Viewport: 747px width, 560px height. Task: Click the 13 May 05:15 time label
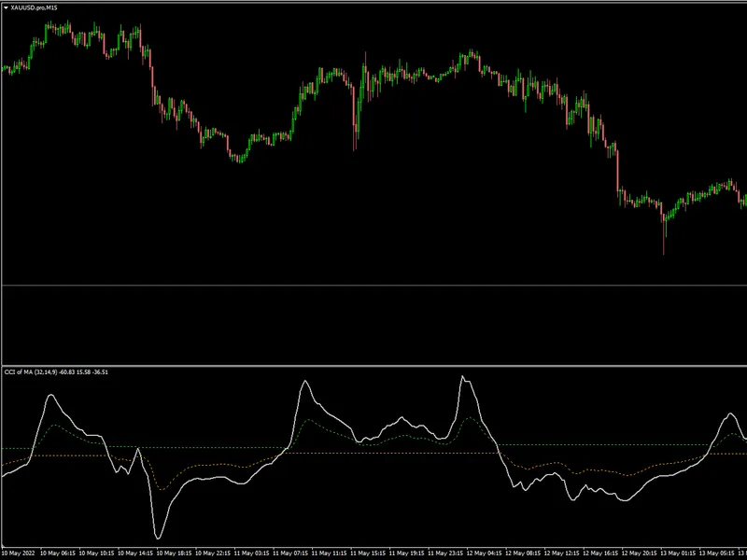718,553
